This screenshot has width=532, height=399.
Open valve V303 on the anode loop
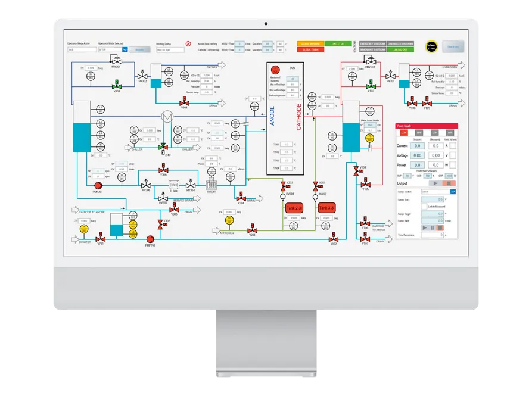coord(116,85)
